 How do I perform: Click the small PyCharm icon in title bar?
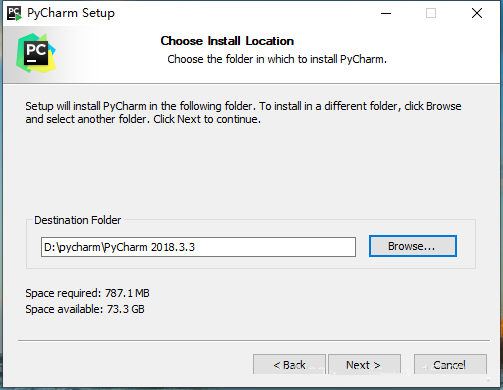(x=14, y=13)
